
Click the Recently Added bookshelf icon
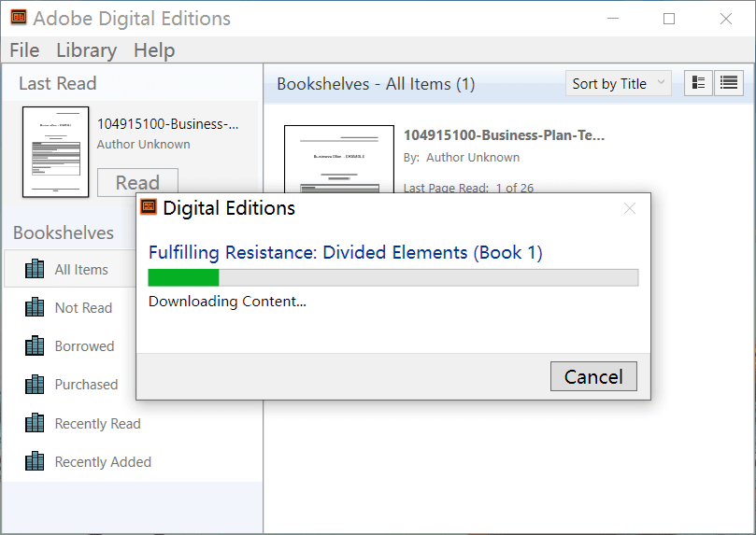(35, 461)
